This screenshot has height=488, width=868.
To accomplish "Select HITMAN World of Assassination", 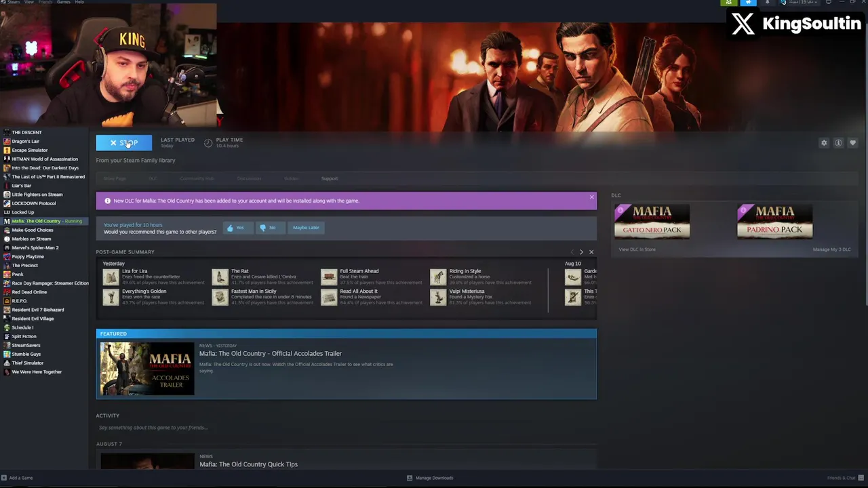I will point(44,159).
